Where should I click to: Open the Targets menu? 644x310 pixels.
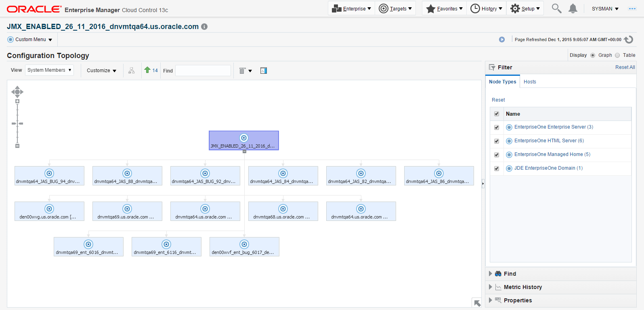[x=395, y=8]
